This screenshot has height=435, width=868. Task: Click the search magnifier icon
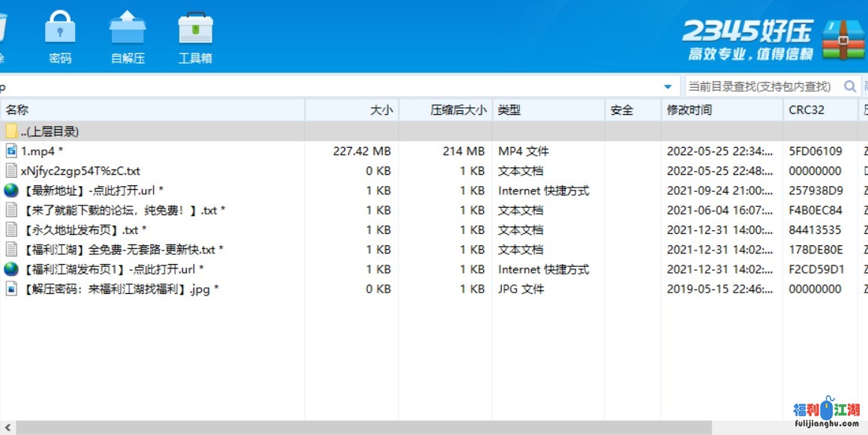(850, 86)
